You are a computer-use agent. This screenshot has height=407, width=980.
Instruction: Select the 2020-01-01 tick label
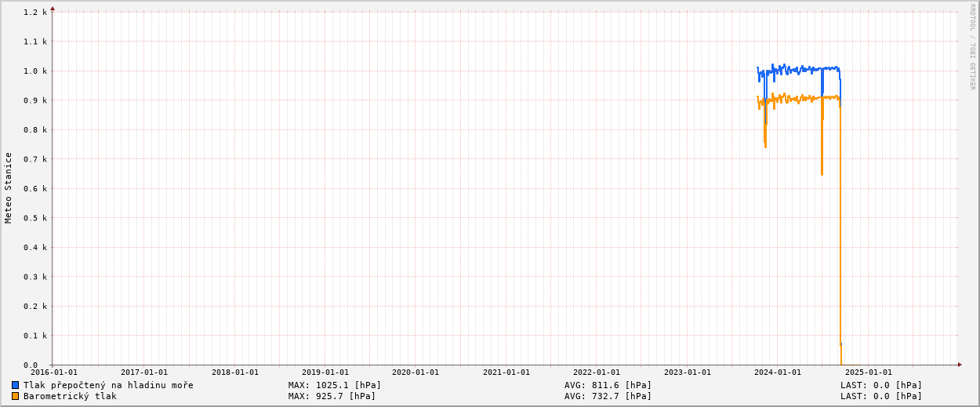click(x=416, y=372)
